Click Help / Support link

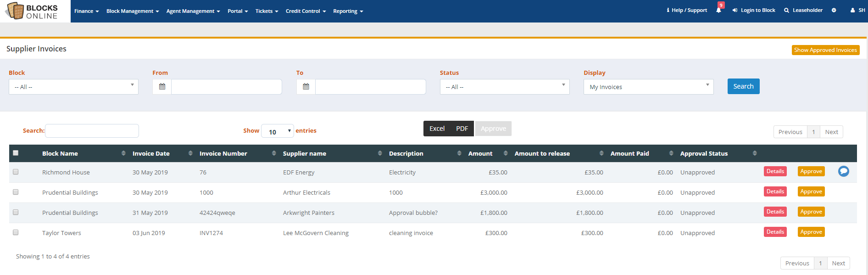687,10
